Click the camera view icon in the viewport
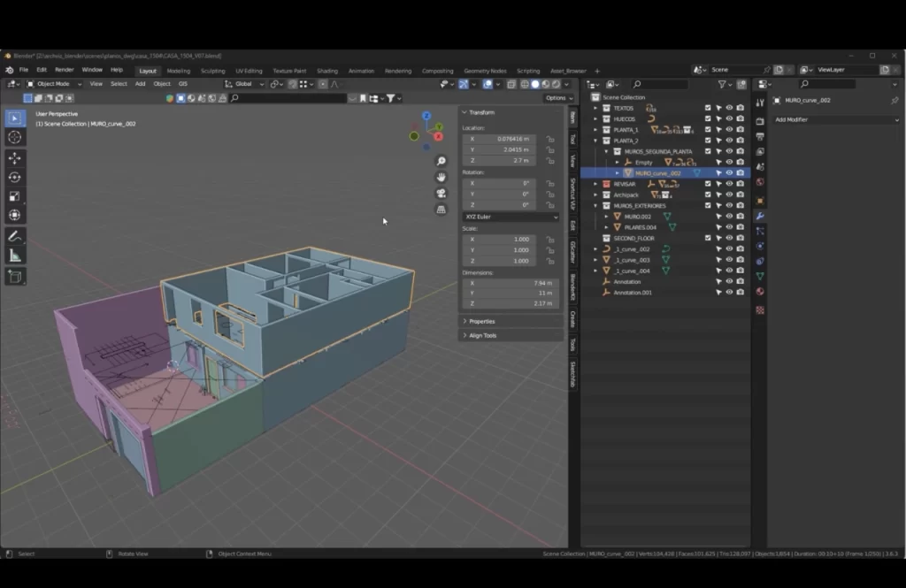906x588 pixels. point(441,194)
